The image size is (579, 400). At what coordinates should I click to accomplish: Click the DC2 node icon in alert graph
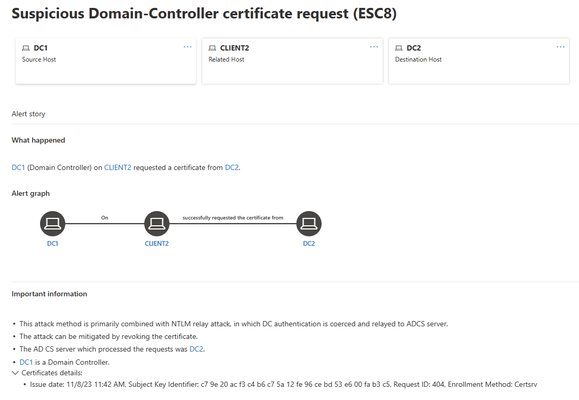309,223
